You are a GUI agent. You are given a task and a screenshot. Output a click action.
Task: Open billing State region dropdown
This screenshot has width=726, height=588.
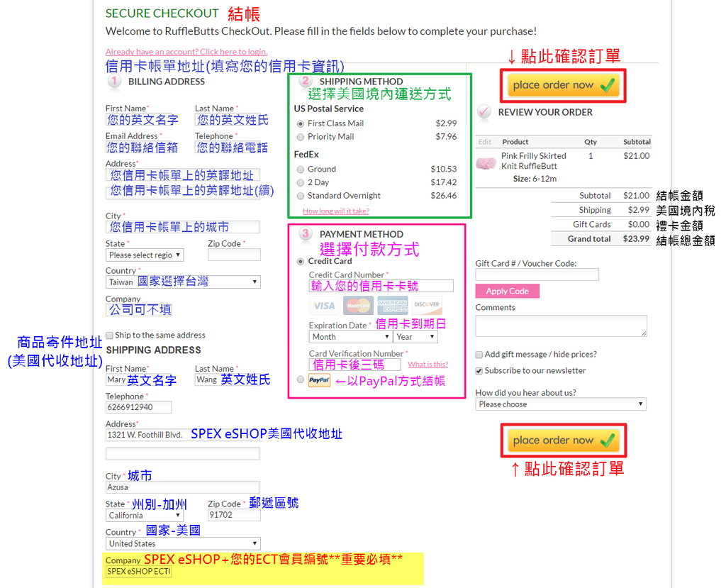tap(145, 255)
